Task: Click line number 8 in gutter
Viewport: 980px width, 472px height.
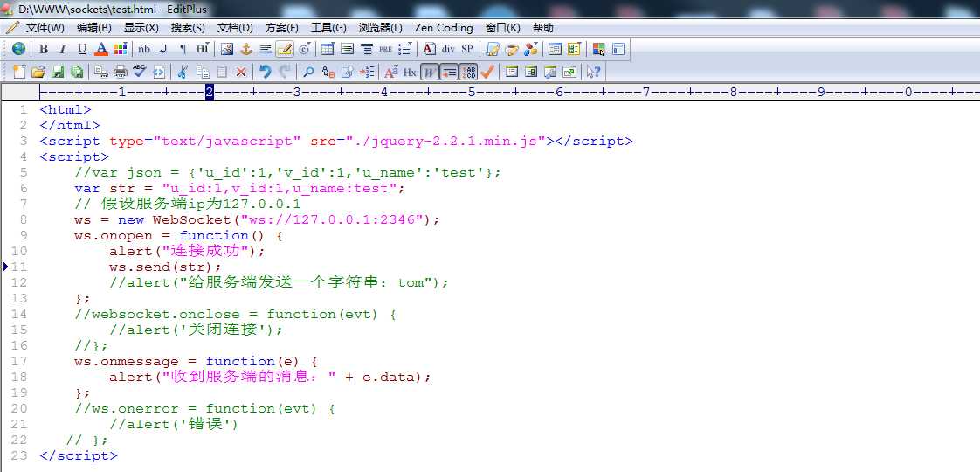Action: [x=23, y=219]
